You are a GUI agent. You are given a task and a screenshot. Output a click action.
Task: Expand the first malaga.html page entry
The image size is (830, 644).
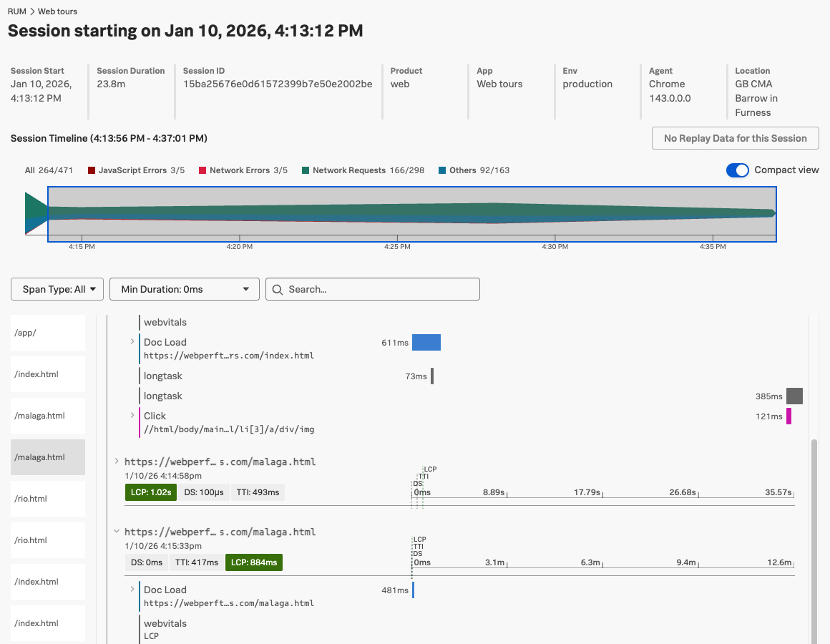tap(118, 461)
